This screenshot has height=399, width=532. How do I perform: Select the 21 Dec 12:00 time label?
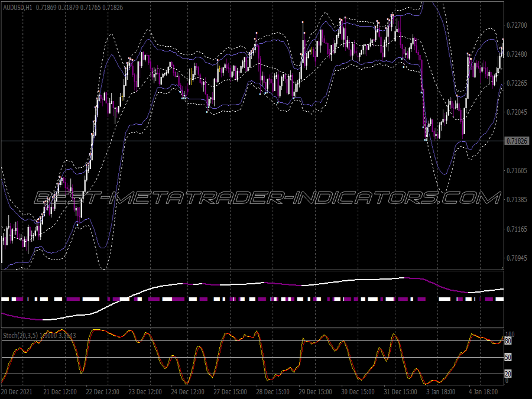tap(60, 392)
